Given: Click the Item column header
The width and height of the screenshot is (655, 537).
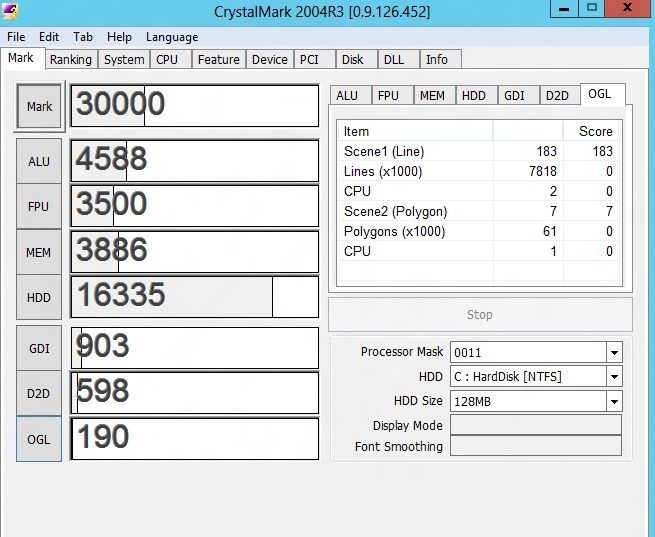Looking at the screenshot, I should point(416,132).
